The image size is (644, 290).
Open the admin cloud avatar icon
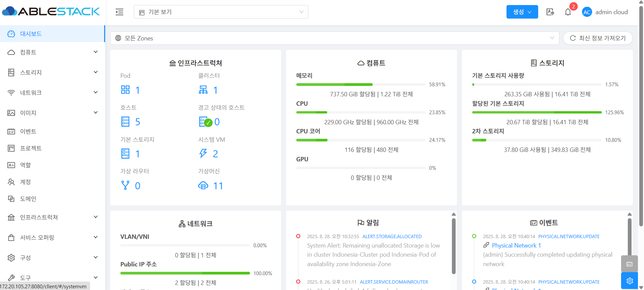point(587,12)
